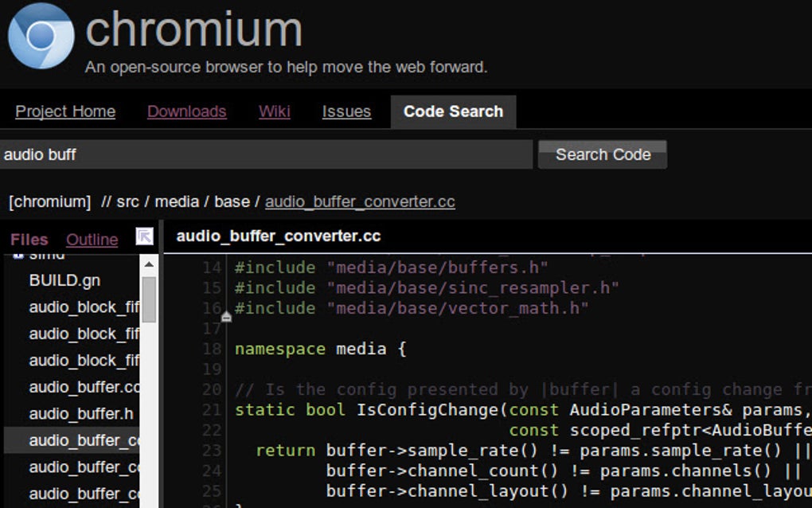
Task: Click the pop-out arrow icon beside Outline
Action: 144,236
